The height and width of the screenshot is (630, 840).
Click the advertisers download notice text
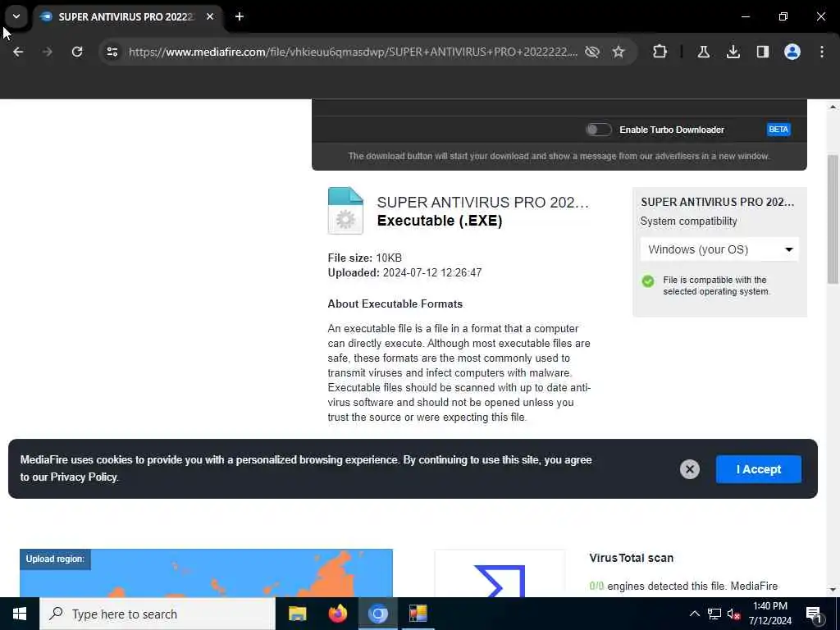[x=559, y=156]
